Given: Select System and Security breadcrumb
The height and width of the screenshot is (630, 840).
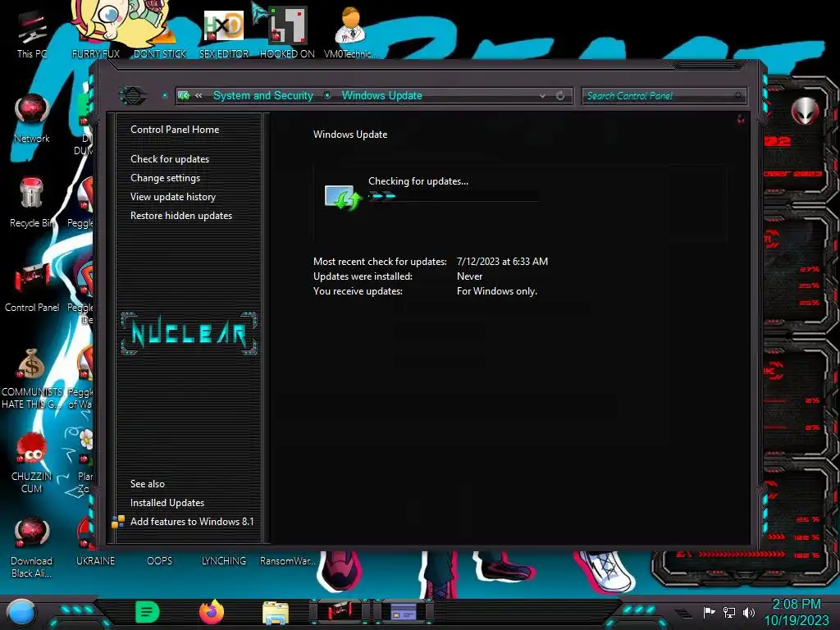Looking at the screenshot, I should [x=263, y=96].
